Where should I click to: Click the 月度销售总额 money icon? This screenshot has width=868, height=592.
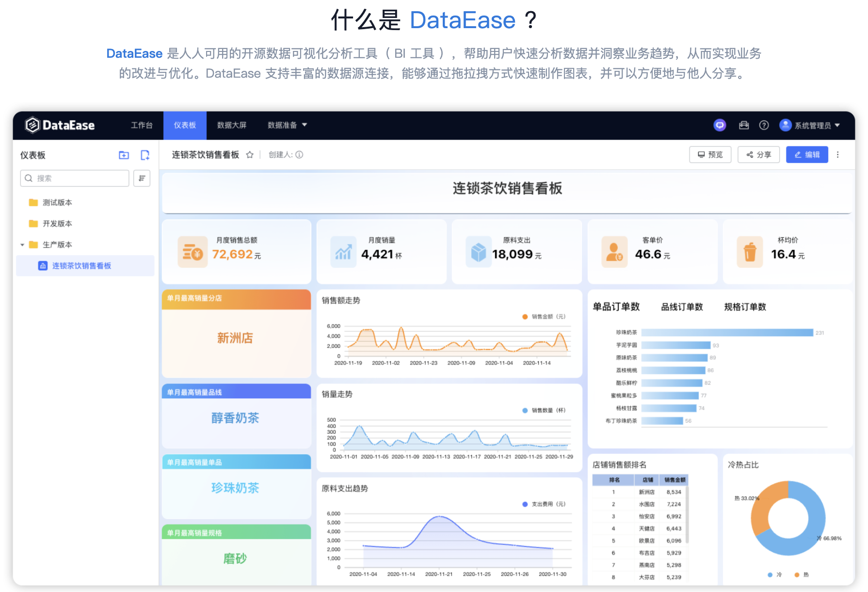(193, 252)
